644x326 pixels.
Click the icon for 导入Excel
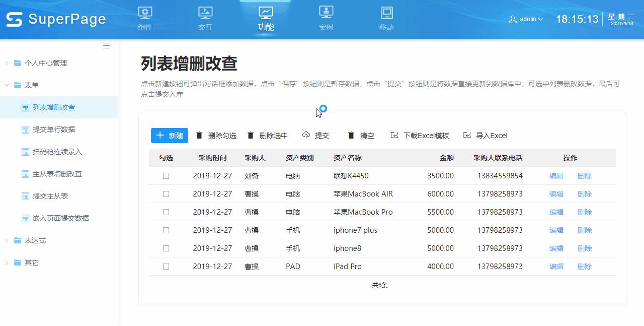467,135
